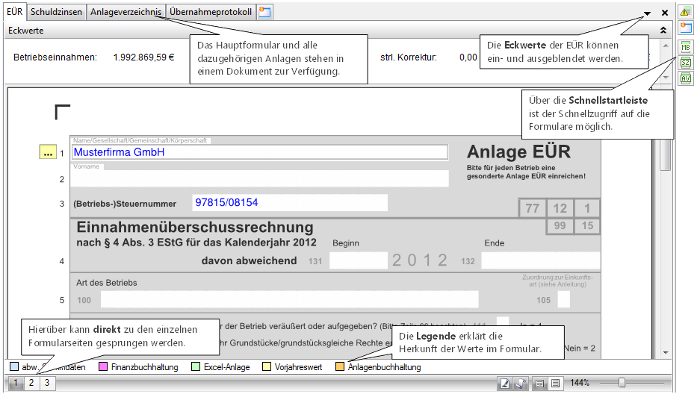Jump to form page 2
This screenshot has height=397, width=700.
(x=31, y=383)
